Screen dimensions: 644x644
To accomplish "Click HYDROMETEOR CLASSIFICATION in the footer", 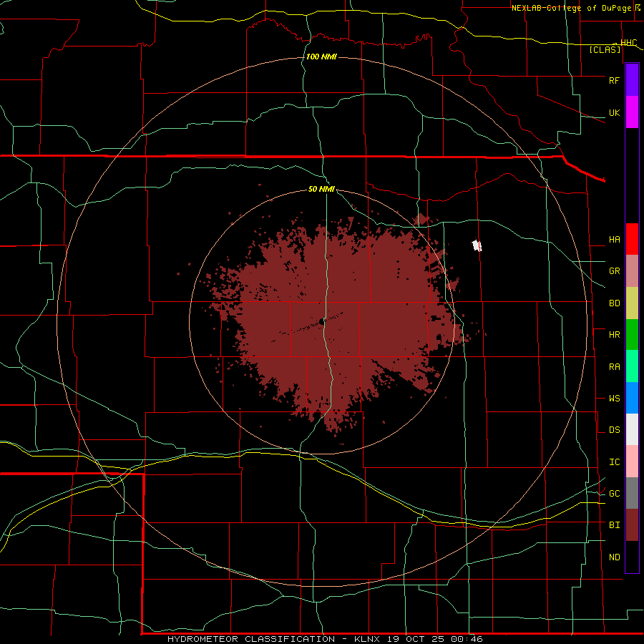I will click(x=251, y=639).
